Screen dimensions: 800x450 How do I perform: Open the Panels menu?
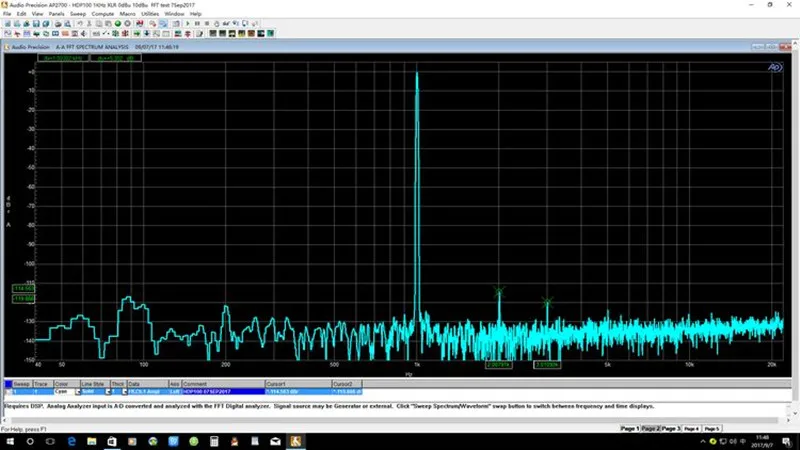[x=57, y=14]
